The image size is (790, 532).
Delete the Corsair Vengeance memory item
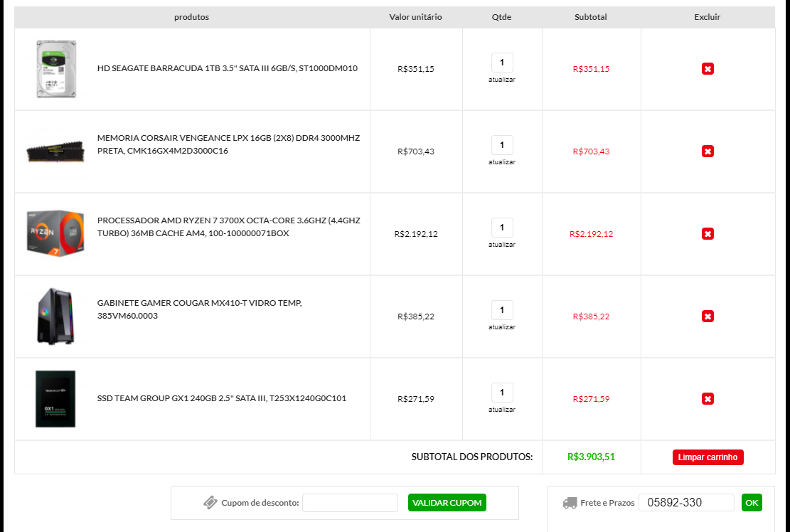[708, 151]
